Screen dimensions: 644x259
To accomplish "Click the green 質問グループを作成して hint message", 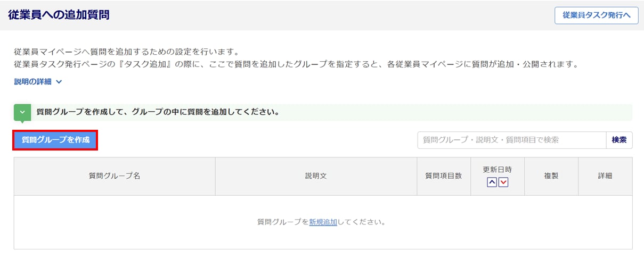I will pyautogui.click(x=158, y=113).
